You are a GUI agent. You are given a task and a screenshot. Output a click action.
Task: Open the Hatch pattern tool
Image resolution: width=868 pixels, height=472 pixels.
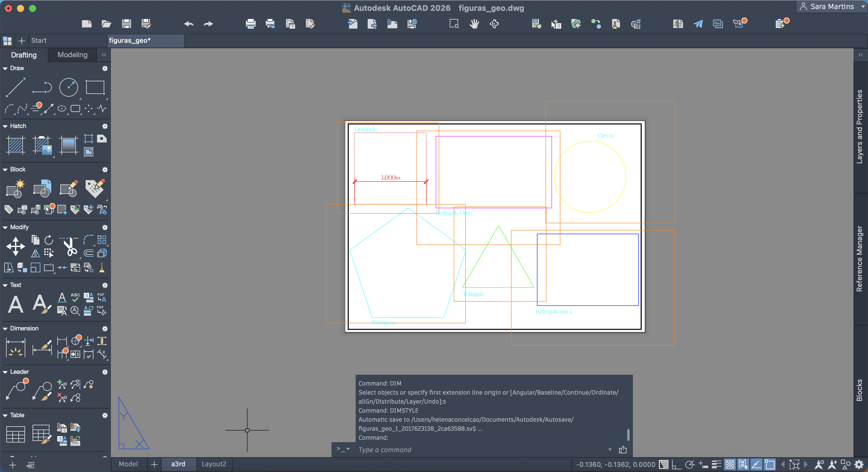point(15,145)
